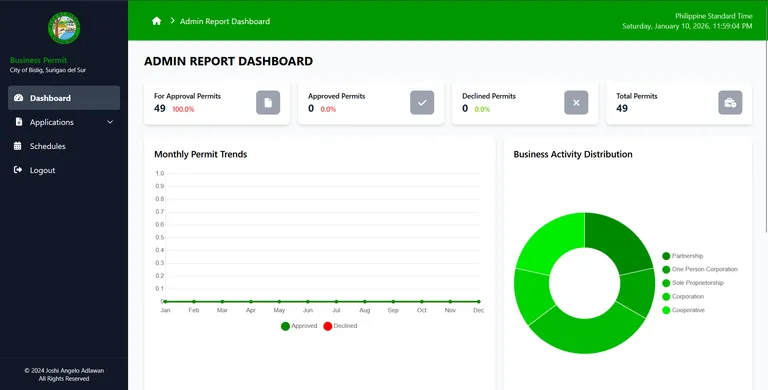Open the Applications menu item

click(x=64, y=122)
